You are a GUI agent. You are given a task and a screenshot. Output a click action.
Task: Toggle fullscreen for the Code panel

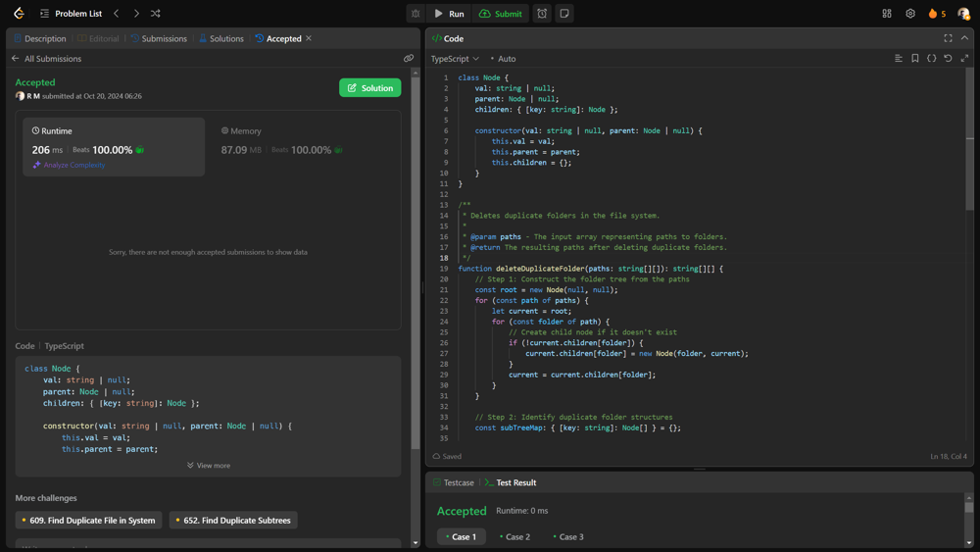point(948,38)
